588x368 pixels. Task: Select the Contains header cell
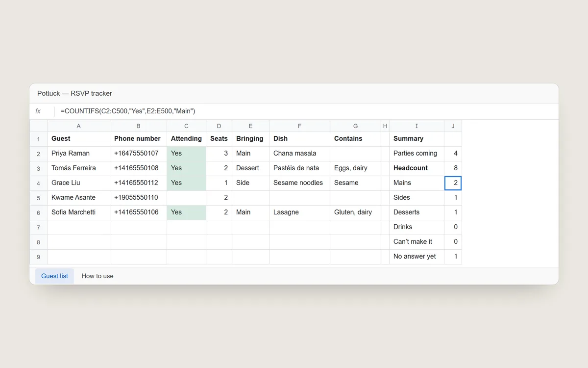coord(355,139)
